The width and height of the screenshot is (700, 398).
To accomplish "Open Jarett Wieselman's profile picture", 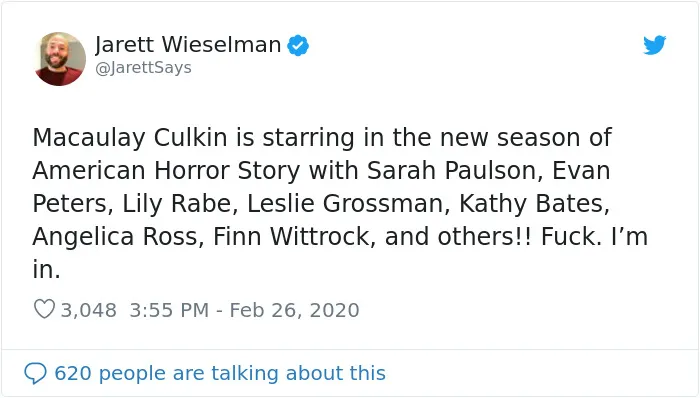I will coord(60,58).
